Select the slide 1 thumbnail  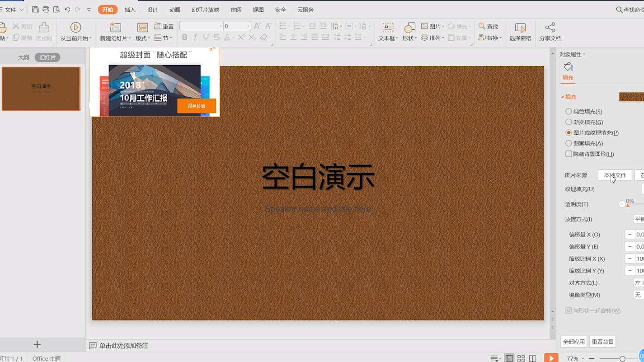[x=41, y=89]
